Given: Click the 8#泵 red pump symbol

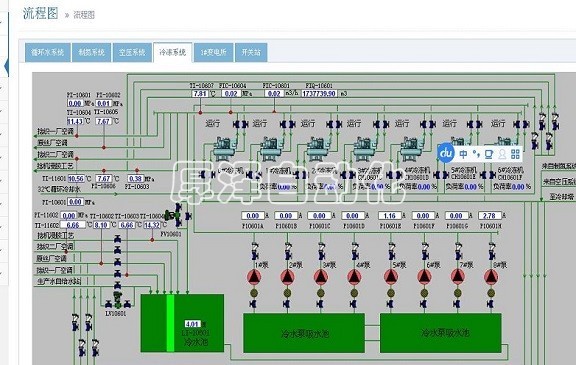Looking at the screenshot, I should pos(491,277).
